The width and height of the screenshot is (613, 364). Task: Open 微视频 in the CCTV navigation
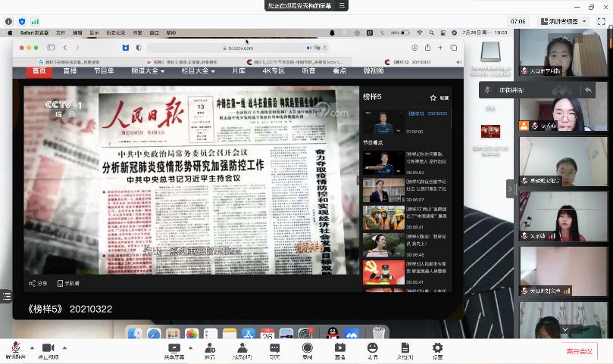pos(374,71)
